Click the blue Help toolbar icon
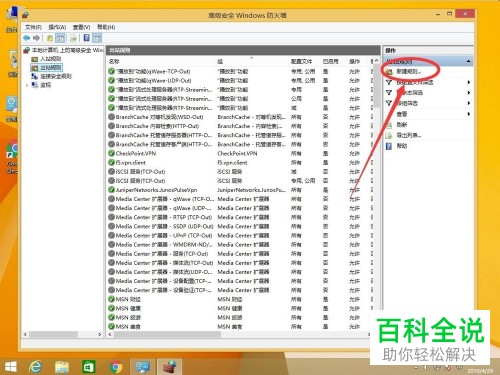This screenshot has width=500, height=375. point(87,38)
